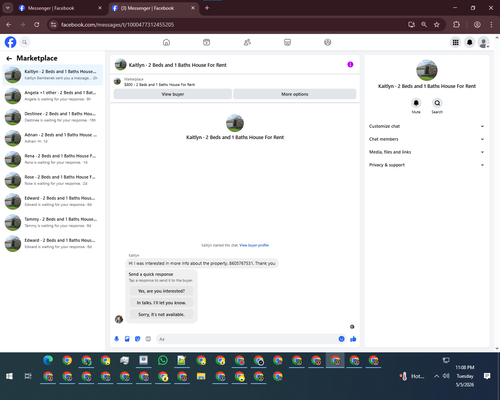The height and width of the screenshot is (400, 500).
Task: Click the Facebook search magnifier icon
Action: coord(24,42)
